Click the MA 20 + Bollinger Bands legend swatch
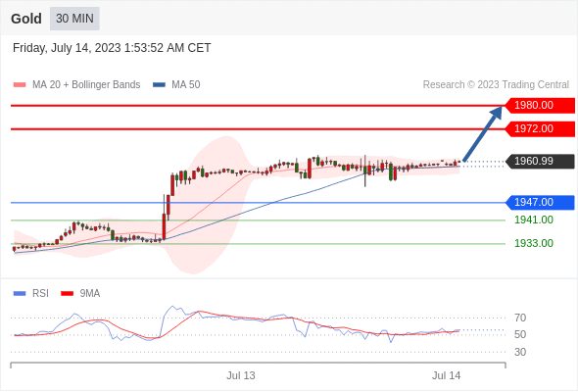The height and width of the screenshot is (392, 578). [x=20, y=85]
